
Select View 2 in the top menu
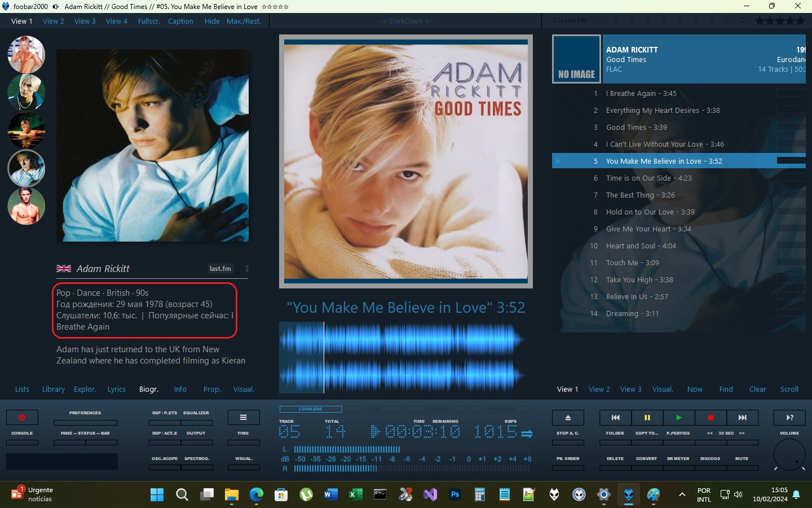[x=54, y=21]
